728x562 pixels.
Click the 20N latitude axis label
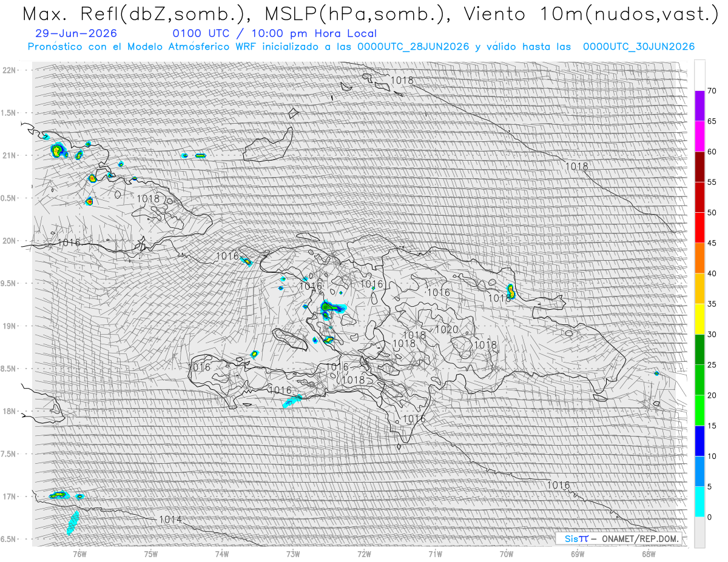point(9,241)
